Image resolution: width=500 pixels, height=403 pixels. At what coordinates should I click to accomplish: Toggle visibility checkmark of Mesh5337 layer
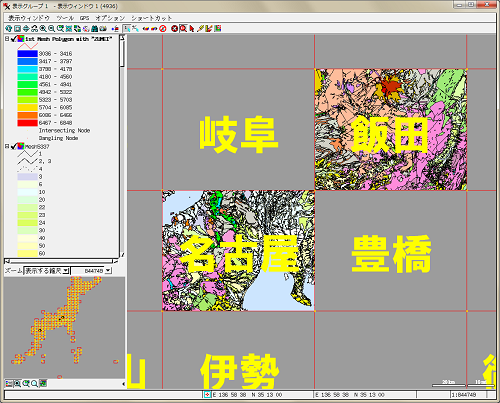[14, 146]
